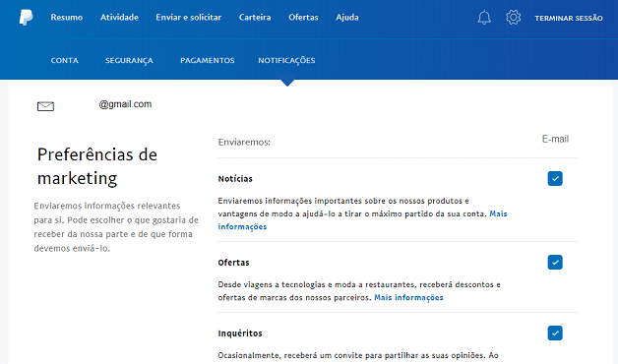Image resolution: width=618 pixels, height=364 pixels.
Task: Select the NOTIFICAÇÕES tab
Action: coord(286,61)
